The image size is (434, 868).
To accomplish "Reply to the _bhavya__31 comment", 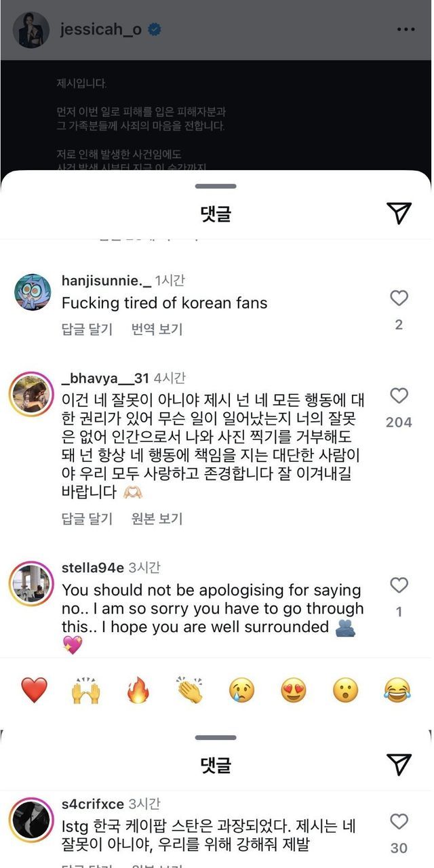I will tap(87, 519).
